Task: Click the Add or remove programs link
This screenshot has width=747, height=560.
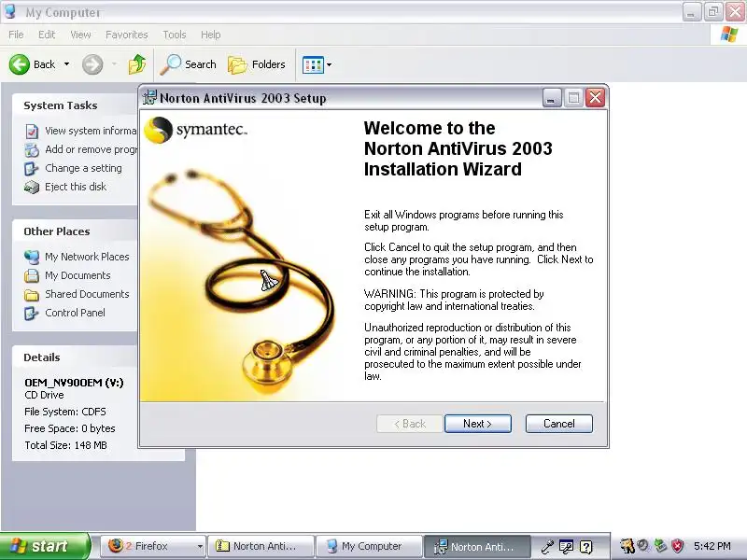Action: pyautogui.click(x=91, y=149)
